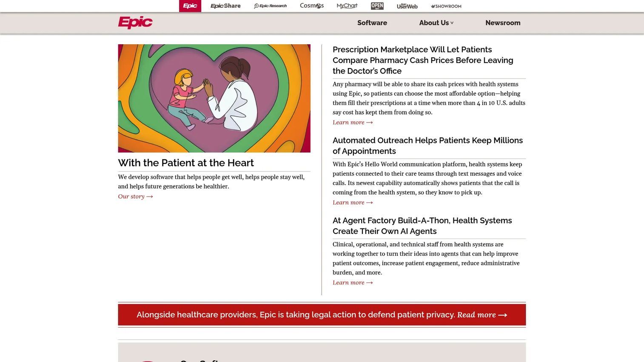
Task: Click the main Epic logo in header
Action: click(135, 23)
